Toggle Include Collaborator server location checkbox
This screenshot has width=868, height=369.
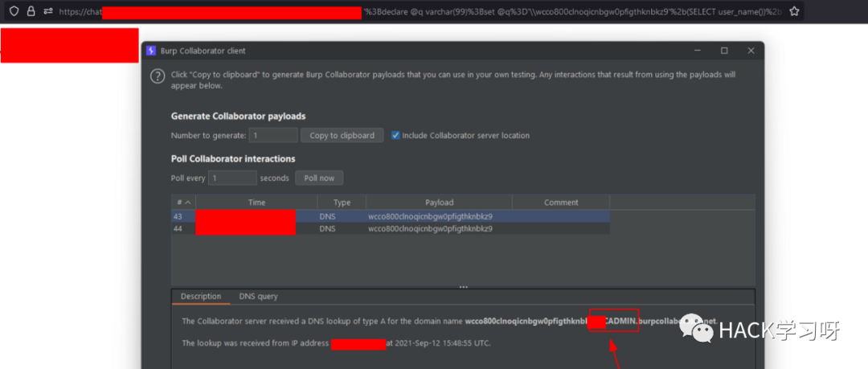click(x=395, y=135)
